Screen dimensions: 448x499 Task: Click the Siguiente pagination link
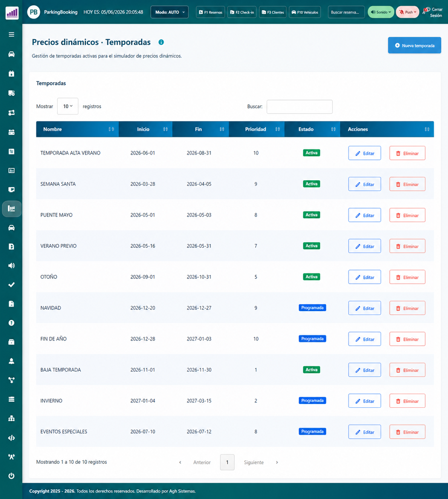[254, 462]
